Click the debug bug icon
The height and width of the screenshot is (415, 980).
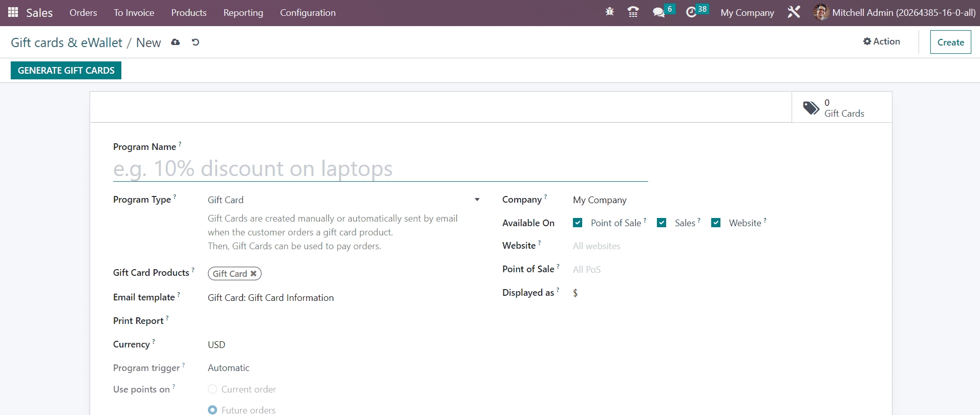click(x=609, y=12)
